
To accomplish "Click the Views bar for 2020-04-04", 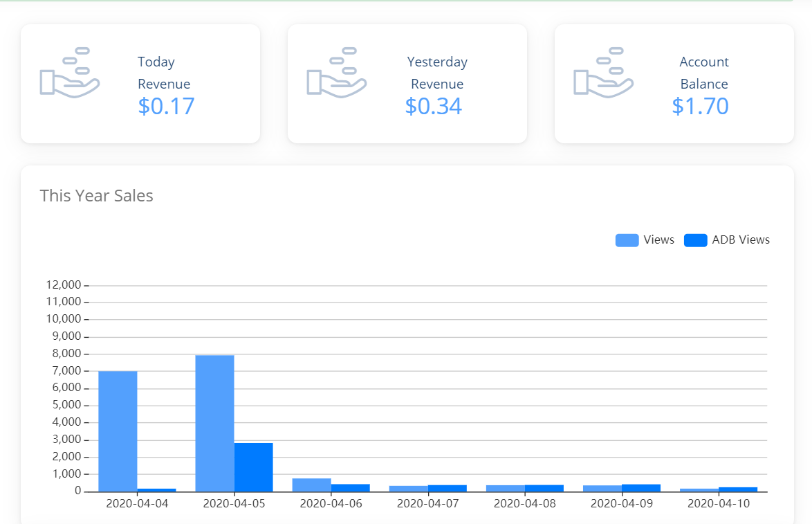I will 118,431.
